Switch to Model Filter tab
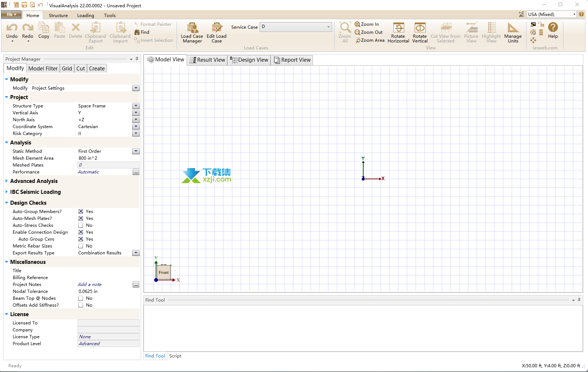 click(43, 68)
